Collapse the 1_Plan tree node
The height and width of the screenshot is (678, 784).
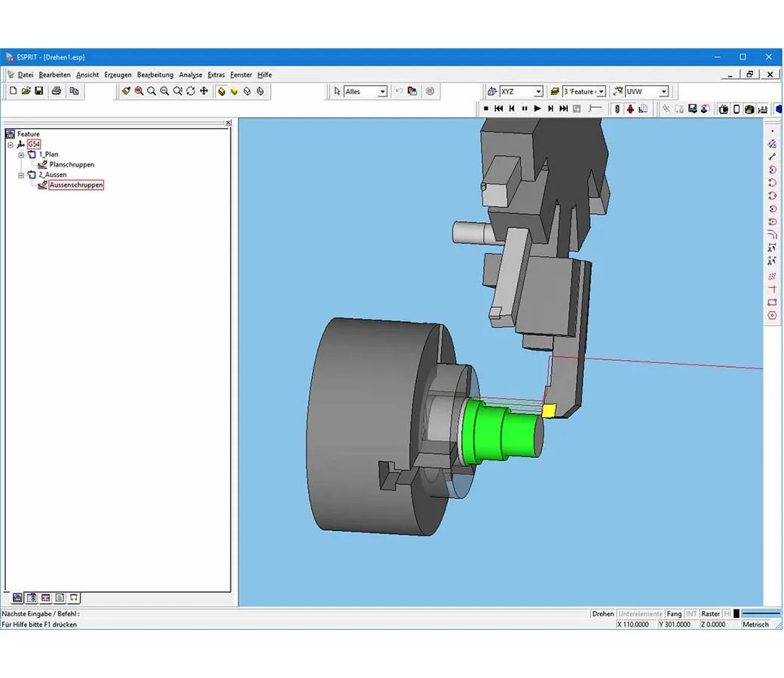click(22, 154)
